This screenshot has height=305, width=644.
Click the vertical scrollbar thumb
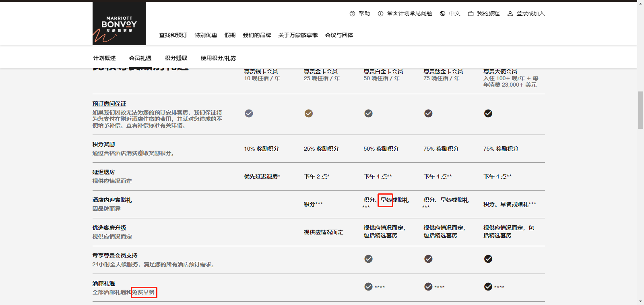(x=640, y=110)
